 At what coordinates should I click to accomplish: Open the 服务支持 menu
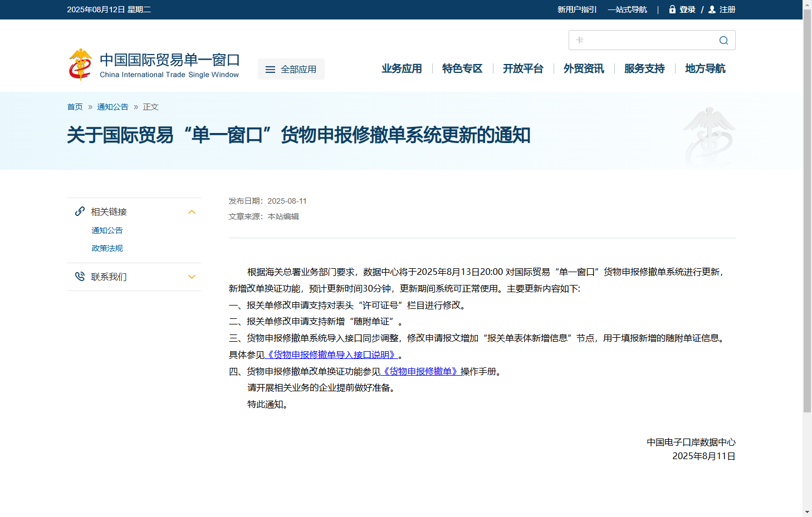644,68
